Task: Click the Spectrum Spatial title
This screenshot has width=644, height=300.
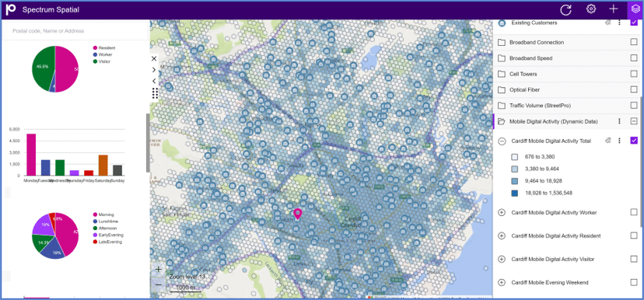Action: pyautogui.click(x=51, y=10)
